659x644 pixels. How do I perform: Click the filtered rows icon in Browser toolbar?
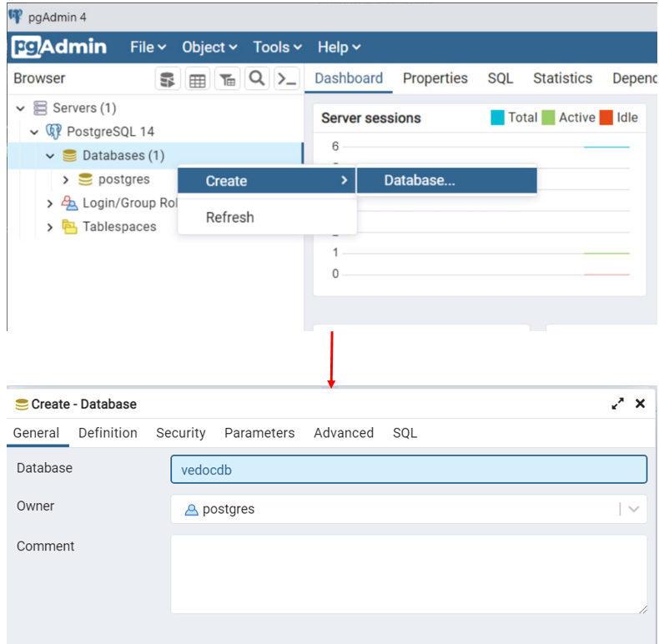227,79
